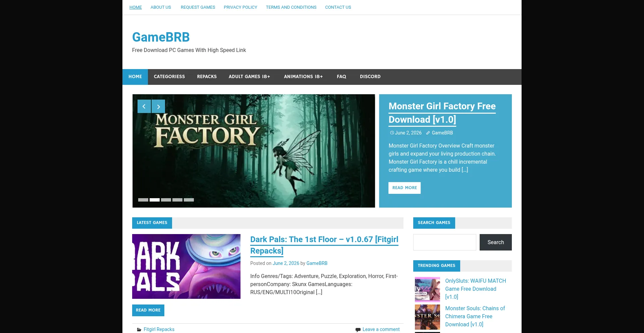
Task: Go to next slide arrow
Action: (x=158, y=106)
